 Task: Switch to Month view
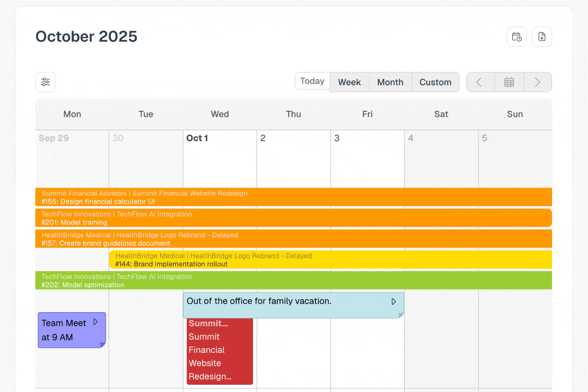coord(390,82)
